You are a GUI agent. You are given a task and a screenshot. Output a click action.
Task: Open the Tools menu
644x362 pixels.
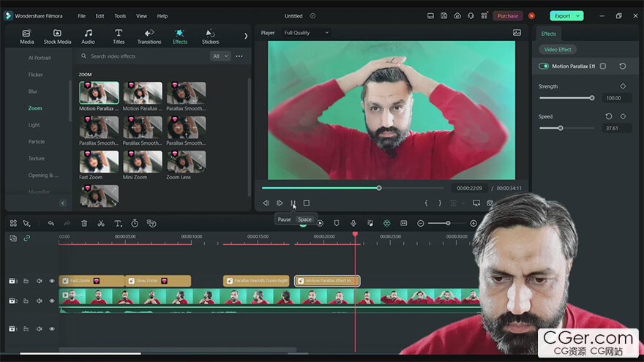120,15
